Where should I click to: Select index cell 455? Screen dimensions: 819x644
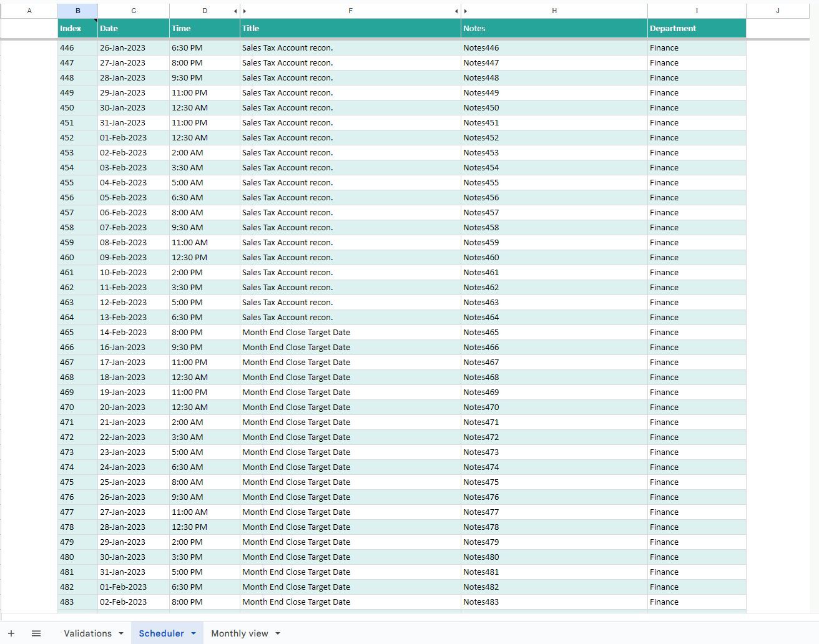(77, 183)
